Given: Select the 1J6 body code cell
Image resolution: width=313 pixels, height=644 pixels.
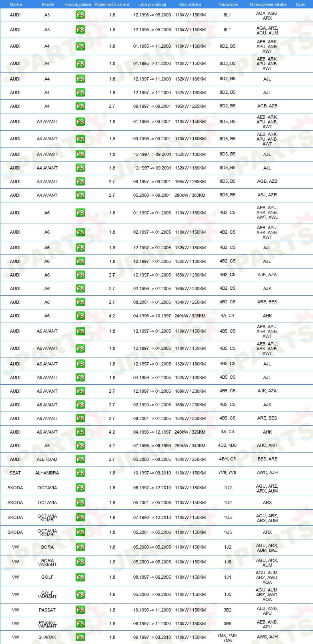Looking at the screenshot, I should point(228,562).
